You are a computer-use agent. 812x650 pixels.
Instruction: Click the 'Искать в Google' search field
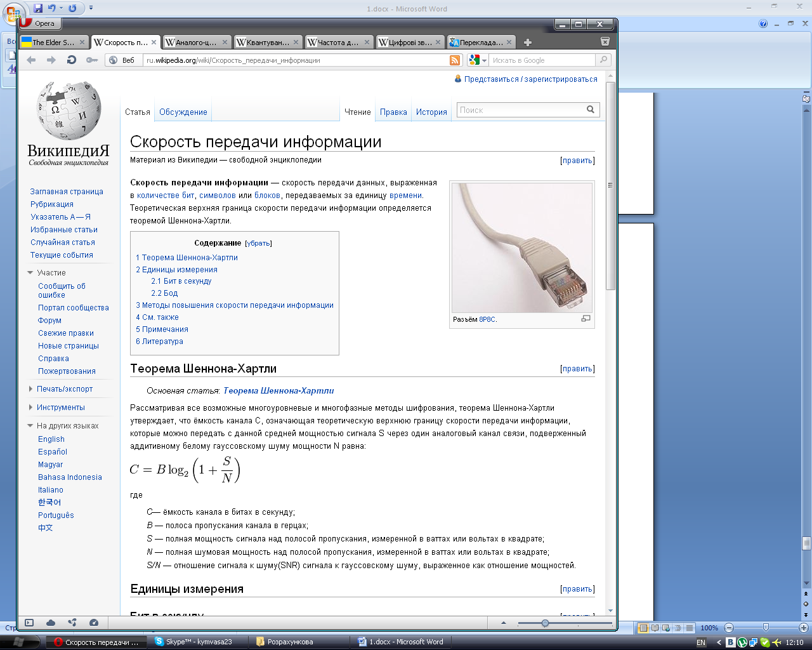coord(542,60)
